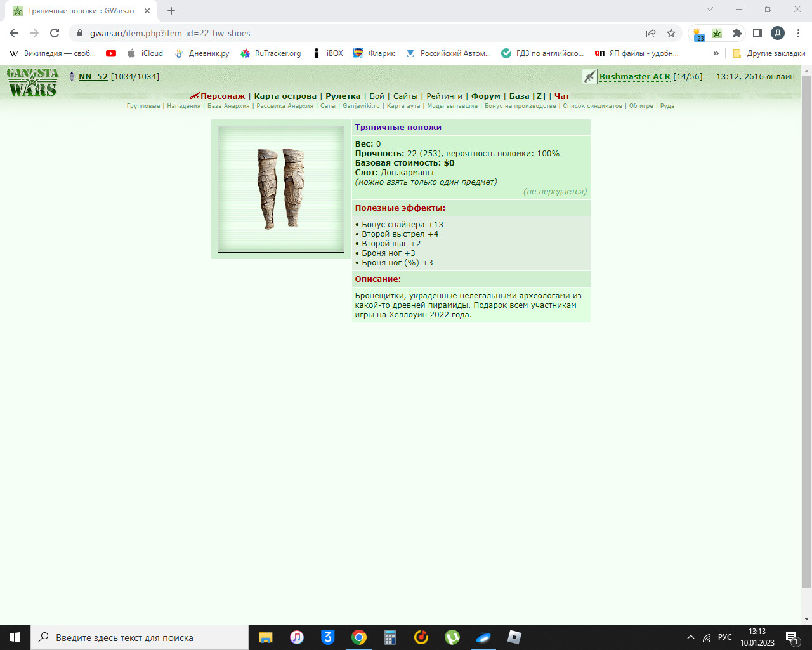
Task: Open the Roblox taskbar icon
Action: [x=514, y=637]
